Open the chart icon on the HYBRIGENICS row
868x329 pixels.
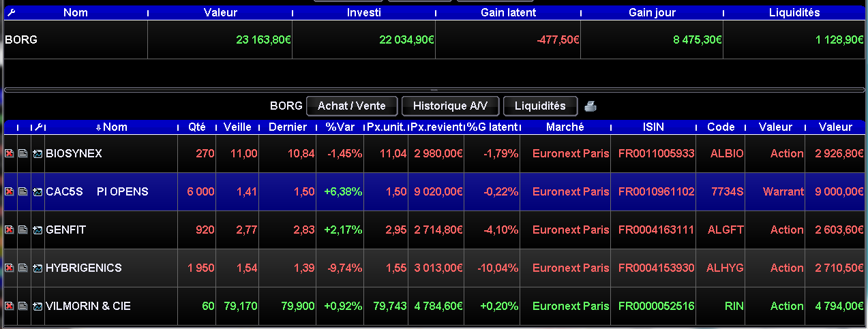(38, 268)
